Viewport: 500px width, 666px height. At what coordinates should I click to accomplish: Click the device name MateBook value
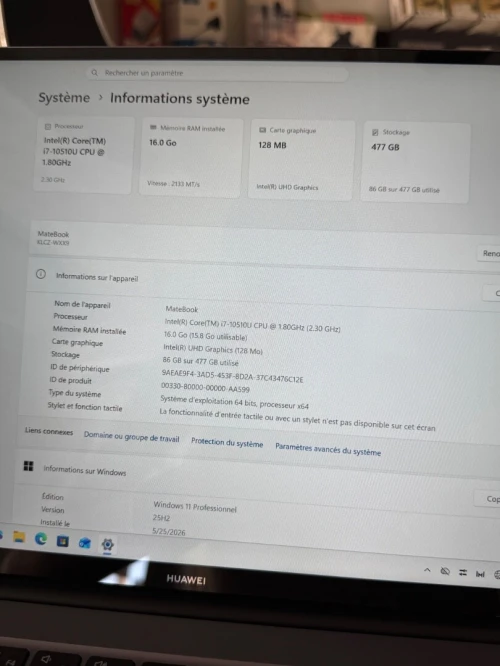tap(182, 309)
